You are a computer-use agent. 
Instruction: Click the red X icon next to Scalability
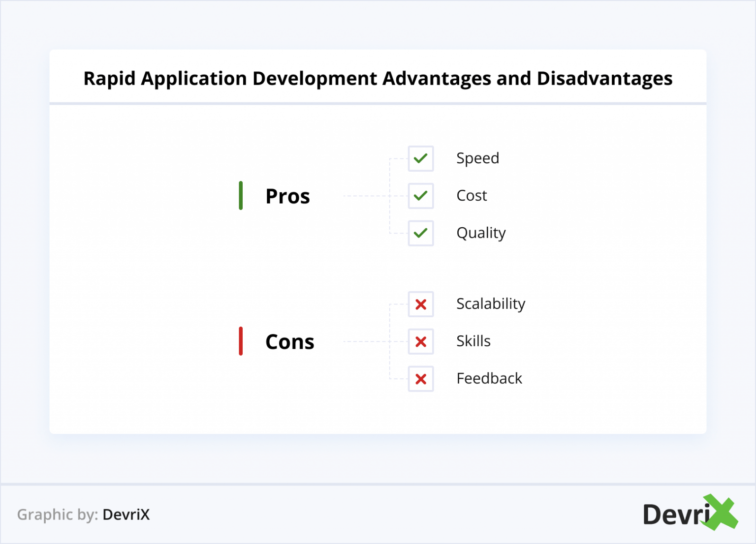[x=421, y=304]
